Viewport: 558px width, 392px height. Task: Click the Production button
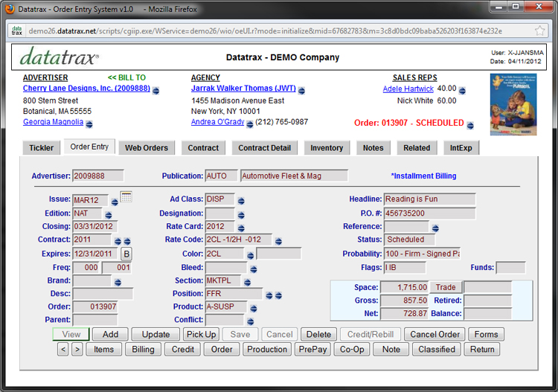[x=267, y=350]
